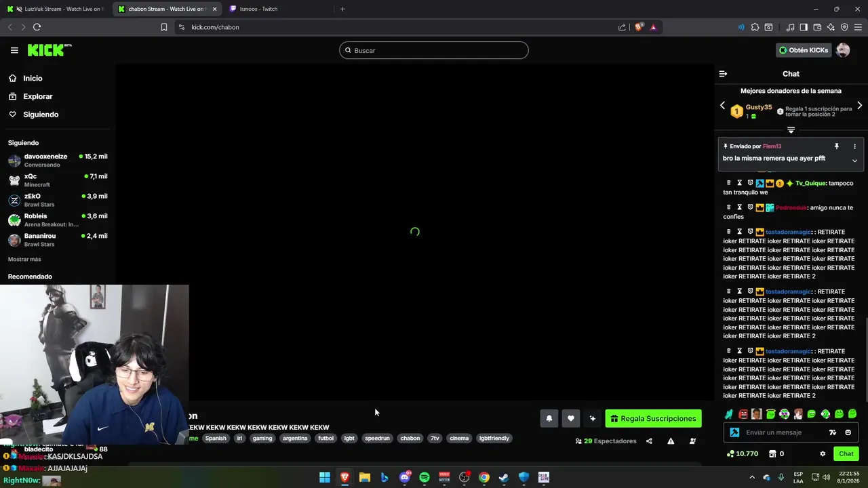This screenshot has height=488, width=868.
Task: Click the sparkle icon beside Regala Suscripciones
Action: 593,419
